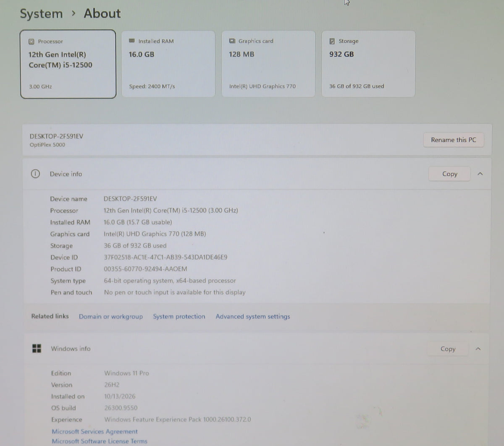Click the OptiPlex 5000 model name

[47, 145]
